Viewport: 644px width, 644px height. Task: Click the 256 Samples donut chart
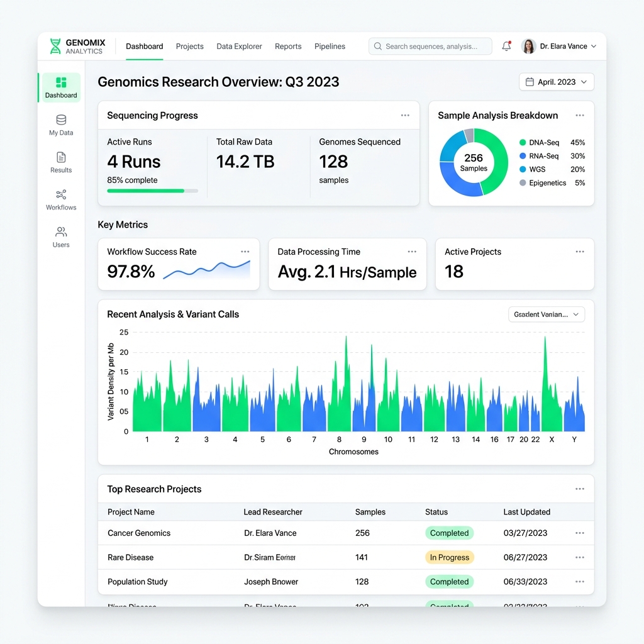point(474,163)
